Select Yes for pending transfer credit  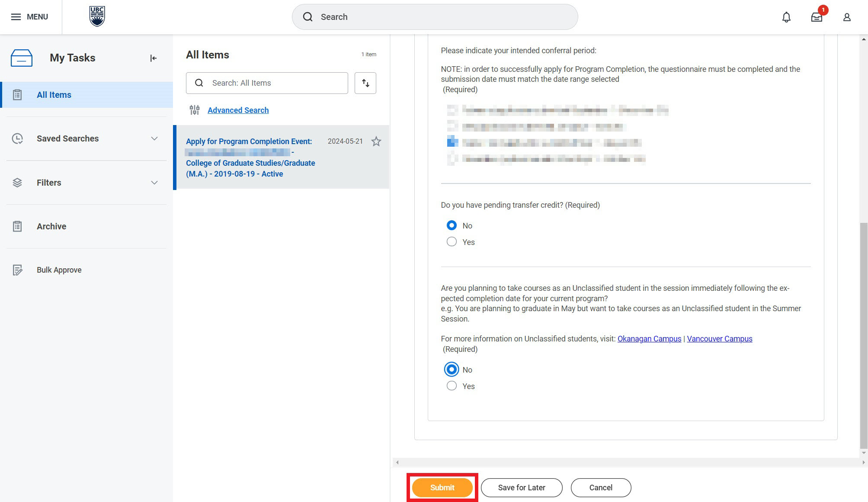pyautogui.click(x=452, y=242)
